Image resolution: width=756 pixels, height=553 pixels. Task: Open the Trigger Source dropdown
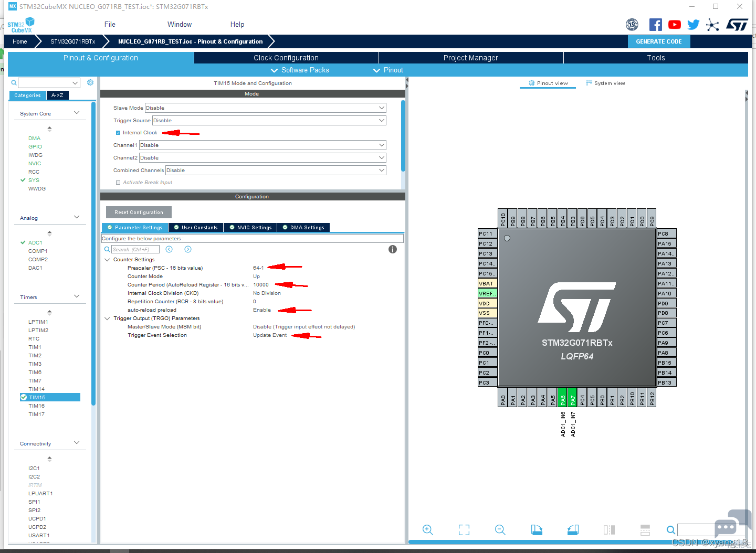point(269,120)
